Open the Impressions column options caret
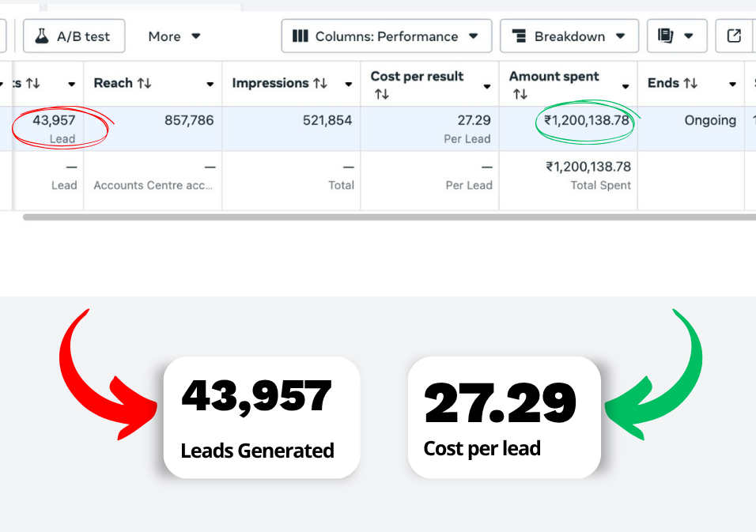Viewport: 756px width, 532px height. tap(349, 85)
